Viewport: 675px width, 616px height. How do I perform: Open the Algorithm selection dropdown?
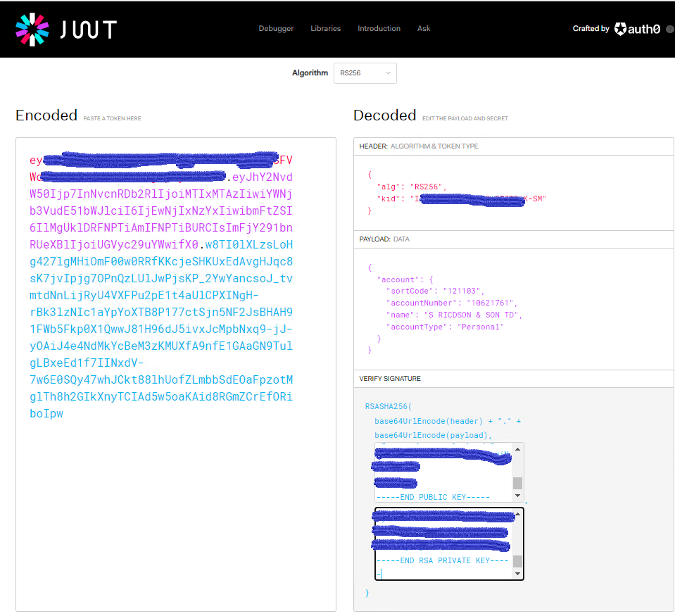coord(365,73)
